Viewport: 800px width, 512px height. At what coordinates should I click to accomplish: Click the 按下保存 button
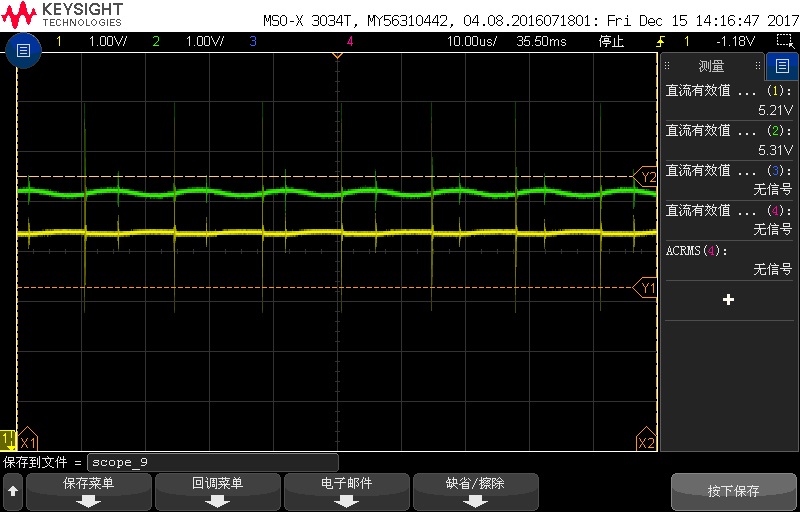click(734, 492)
